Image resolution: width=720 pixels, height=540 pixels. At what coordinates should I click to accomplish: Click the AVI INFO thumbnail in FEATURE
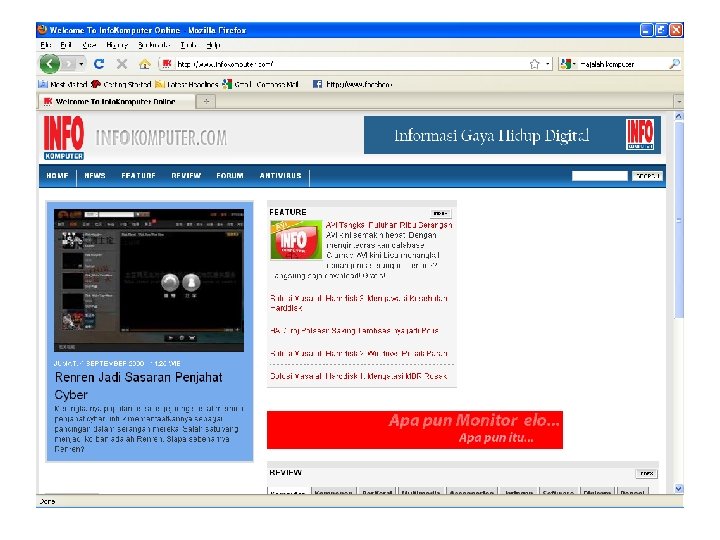pos(296,240)
